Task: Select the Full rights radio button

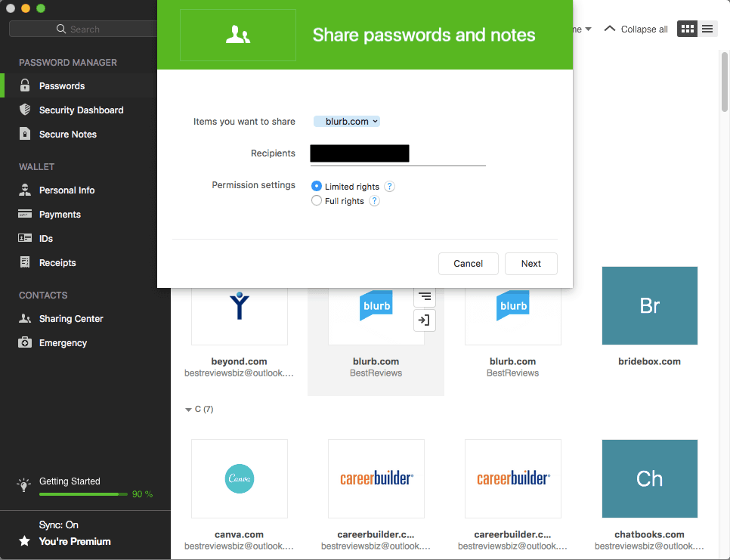Action: point(317,200)
